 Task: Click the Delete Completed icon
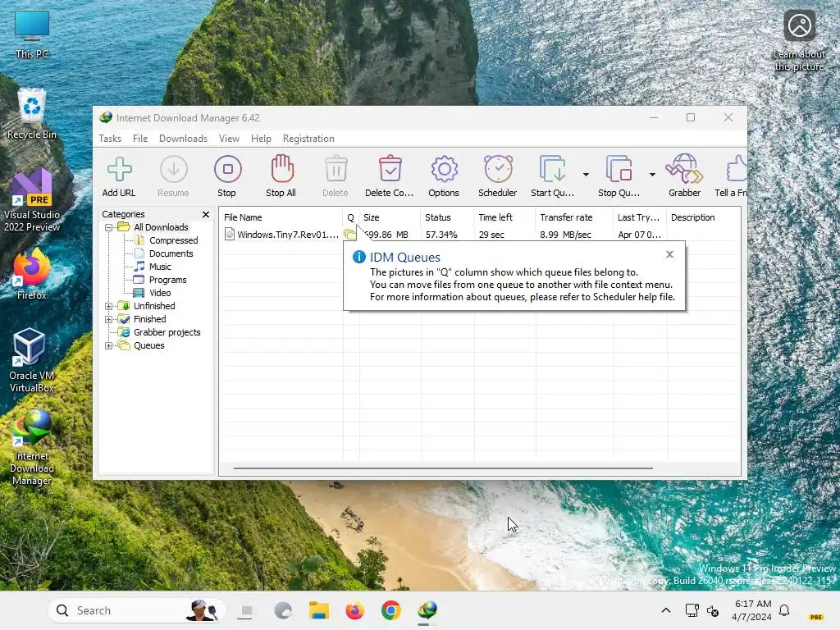[390, 169]
